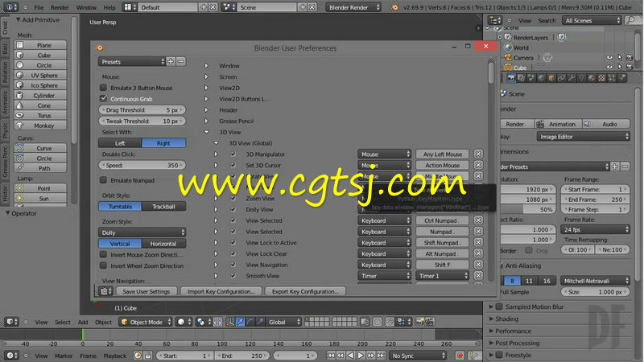This screenshot has height=362, width=644.
Task: Play the animation in reverse
Action: pos(350,356)
